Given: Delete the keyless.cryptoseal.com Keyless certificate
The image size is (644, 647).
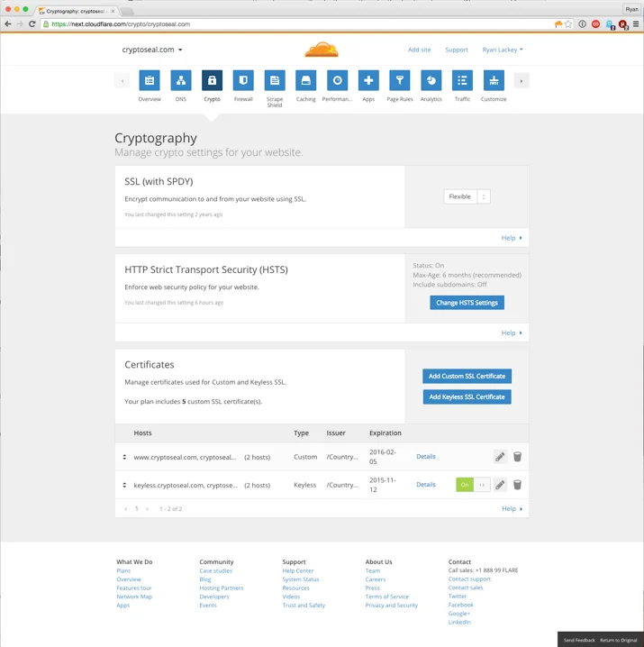Looking at the screenshot, I should 517,485.
